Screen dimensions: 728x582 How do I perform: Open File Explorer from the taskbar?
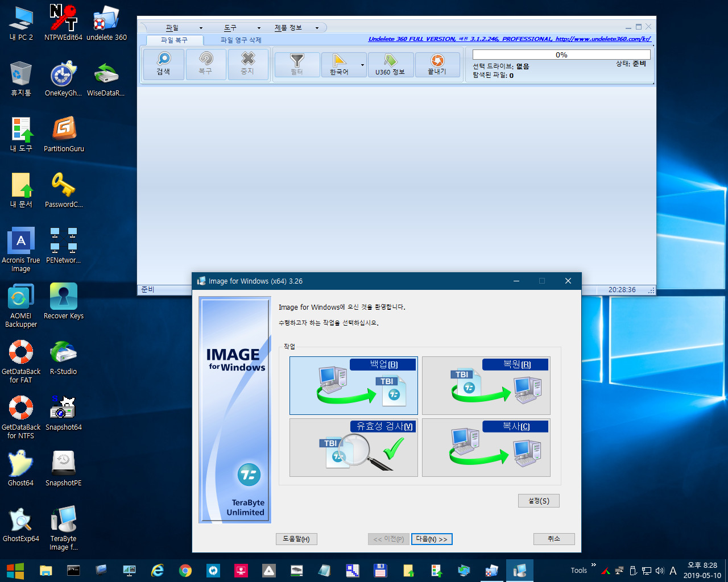click(x=45, y=571)
